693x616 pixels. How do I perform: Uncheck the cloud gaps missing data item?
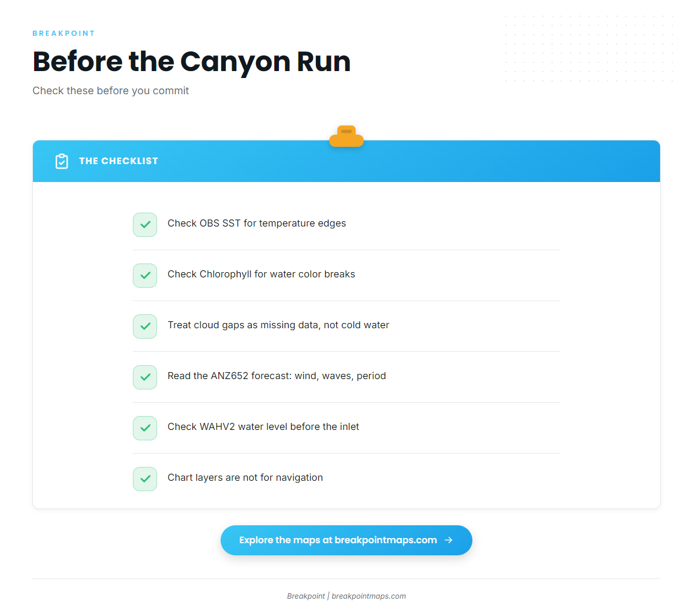[x=145, y=326]
